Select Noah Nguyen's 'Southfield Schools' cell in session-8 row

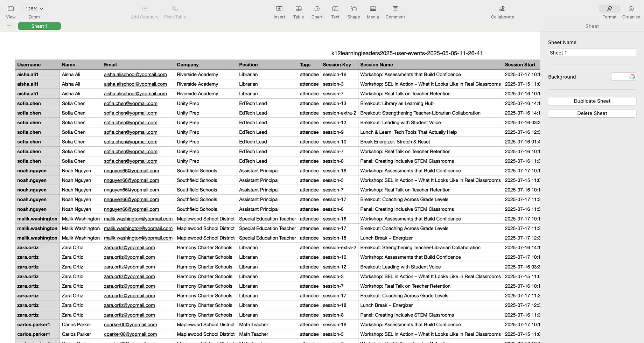click(x=206, y=209)
